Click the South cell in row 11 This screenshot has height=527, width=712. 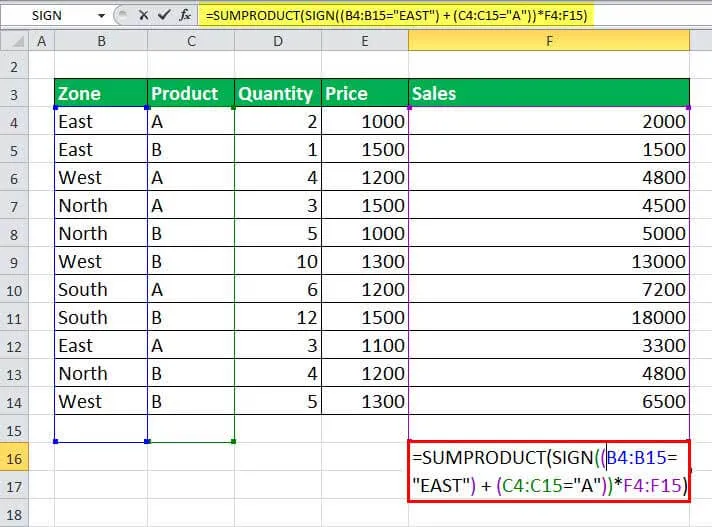point(101,317)
